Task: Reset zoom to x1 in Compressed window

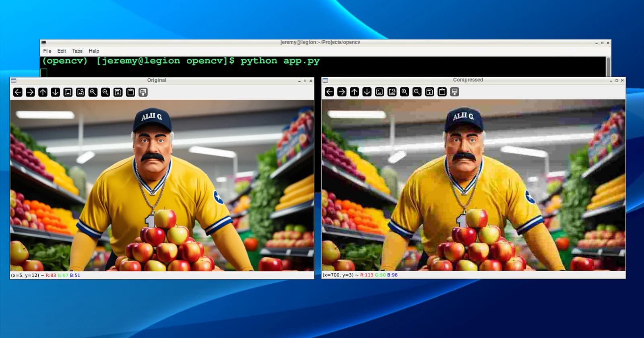Action: point(380,92)
